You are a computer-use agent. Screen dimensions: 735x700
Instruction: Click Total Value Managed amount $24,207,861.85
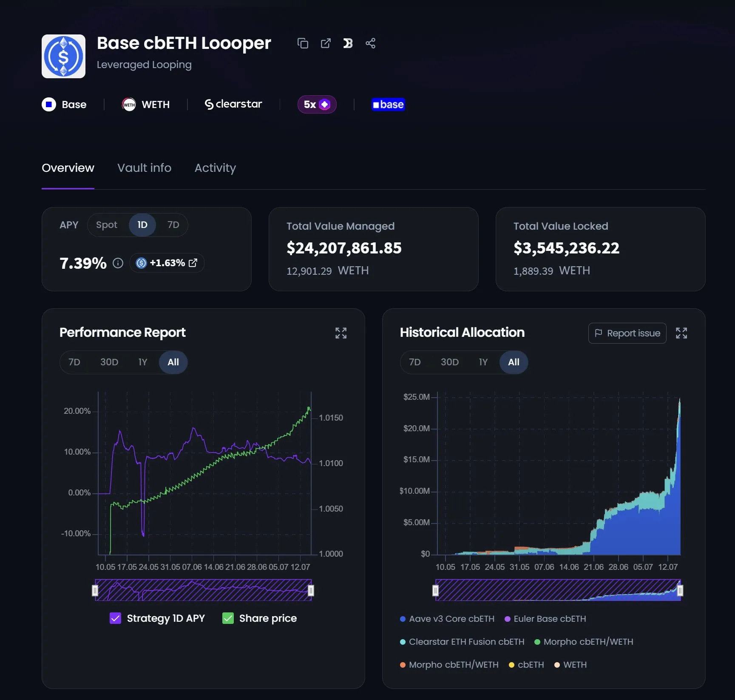tap(344, 248)
